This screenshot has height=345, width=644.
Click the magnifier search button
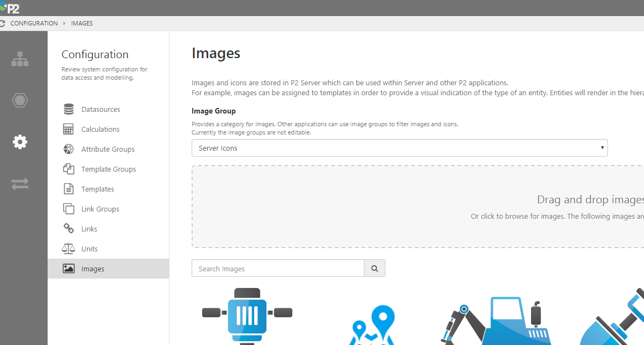374,269
